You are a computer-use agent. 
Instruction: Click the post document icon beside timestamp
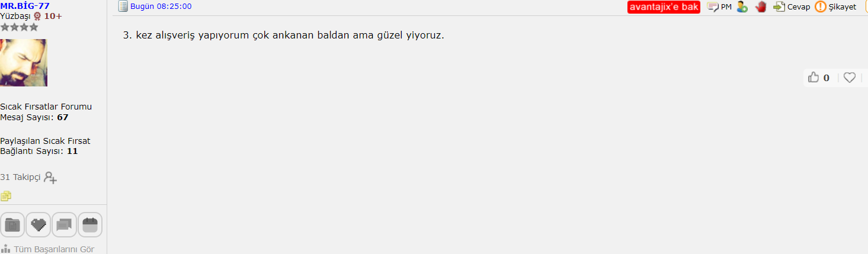[x=123, y=7]
